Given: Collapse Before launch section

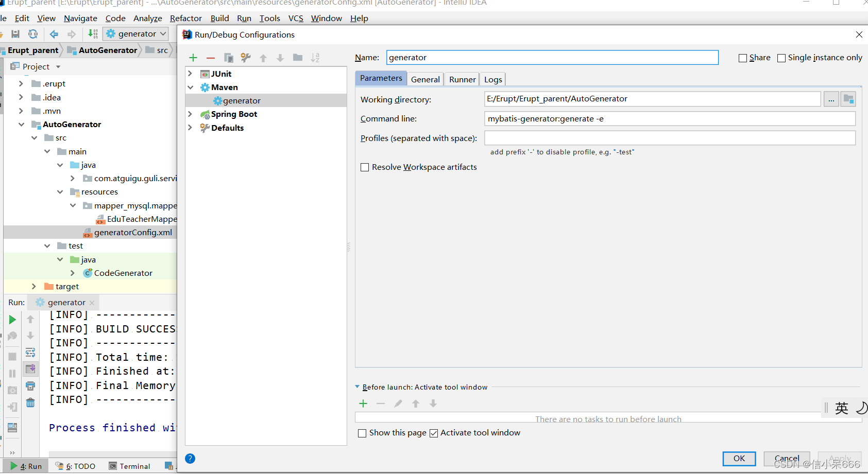Looking at the screenshot, I should [x=358, y=387].
